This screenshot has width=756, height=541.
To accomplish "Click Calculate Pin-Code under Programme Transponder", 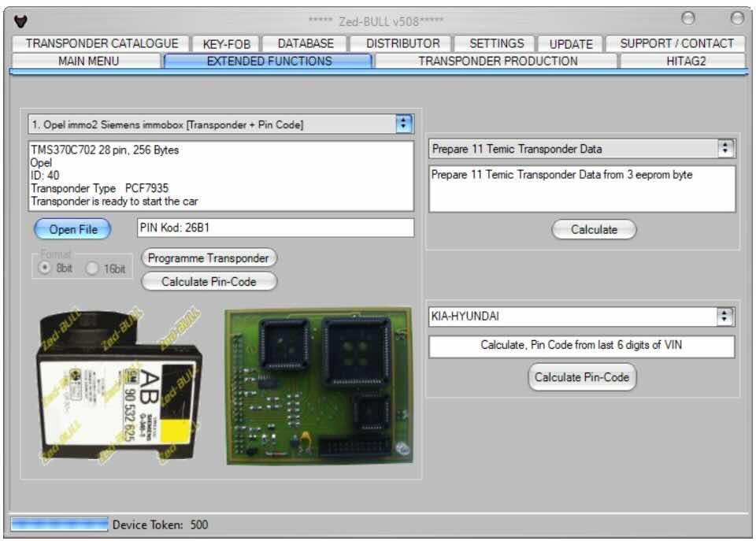I will tap(208, 282).
